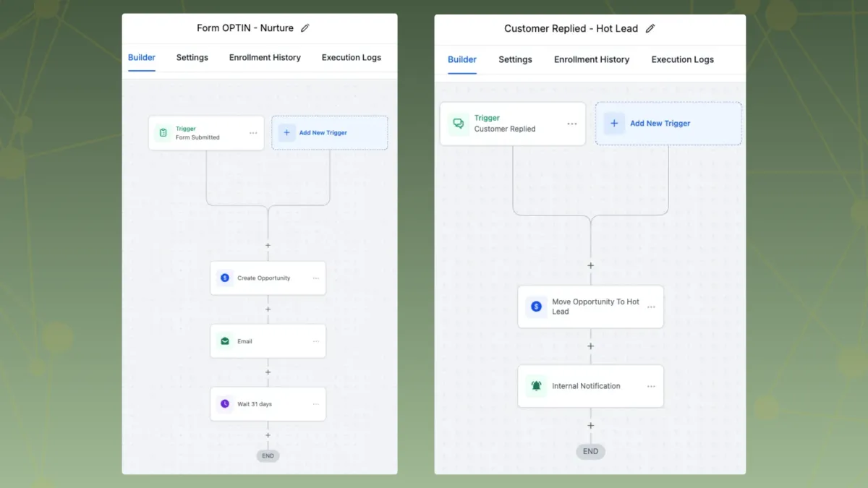Screen dimensions: 868x488
Task: Click the plus icon in Nurture Add New Trigger
Action: [x=286, y=133]
